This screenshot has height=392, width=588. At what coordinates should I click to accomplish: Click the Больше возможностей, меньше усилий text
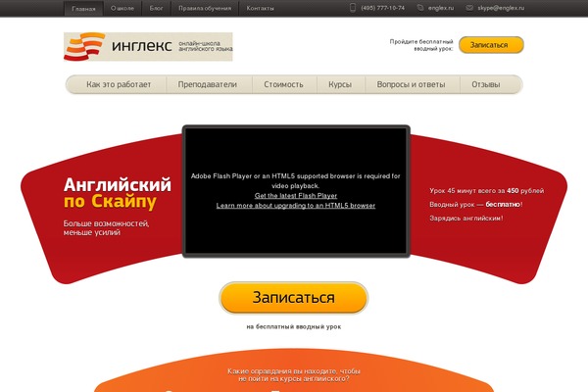[x=106, y=227]
